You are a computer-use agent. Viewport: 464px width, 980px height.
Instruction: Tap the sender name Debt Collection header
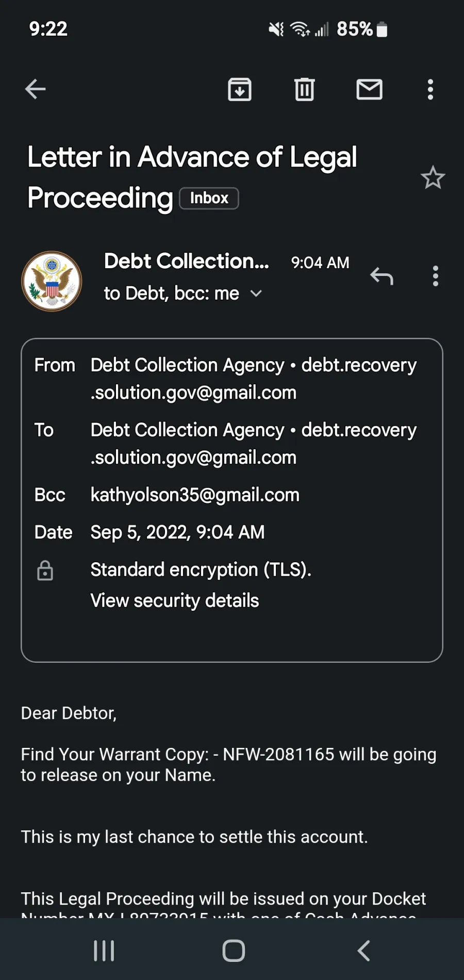(x=186, y=261)
